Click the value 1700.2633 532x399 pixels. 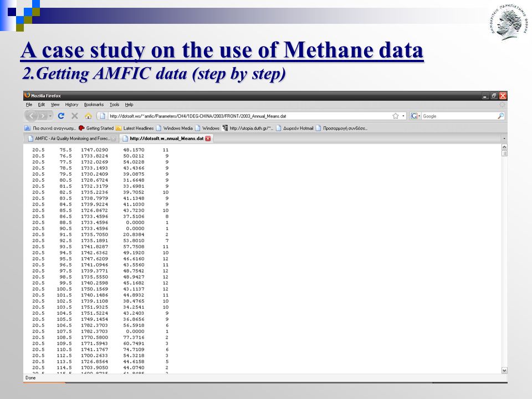pyautogui.click(x=94, y=355)
